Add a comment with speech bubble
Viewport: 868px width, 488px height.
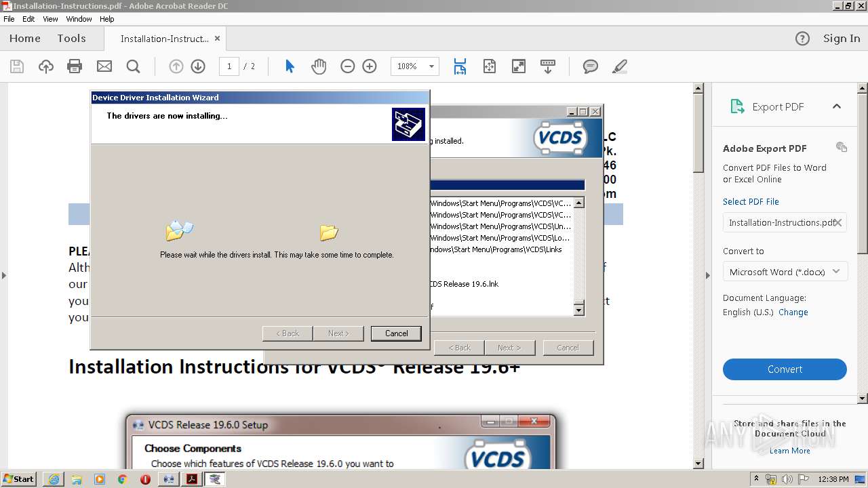591,66
